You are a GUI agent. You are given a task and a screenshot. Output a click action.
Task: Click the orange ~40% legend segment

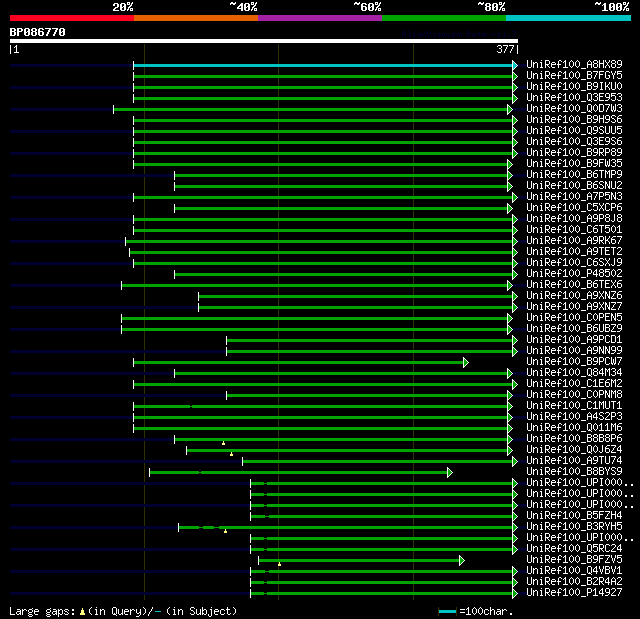coord(196,18)
